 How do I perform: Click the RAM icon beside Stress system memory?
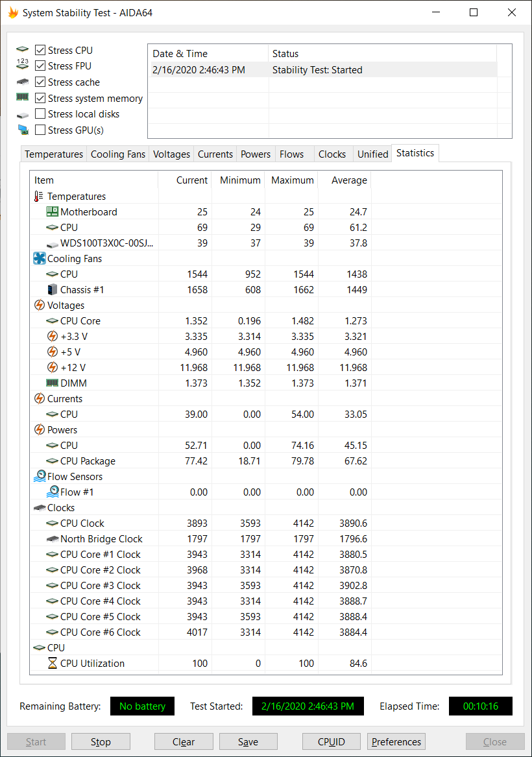tap(22, 97)
